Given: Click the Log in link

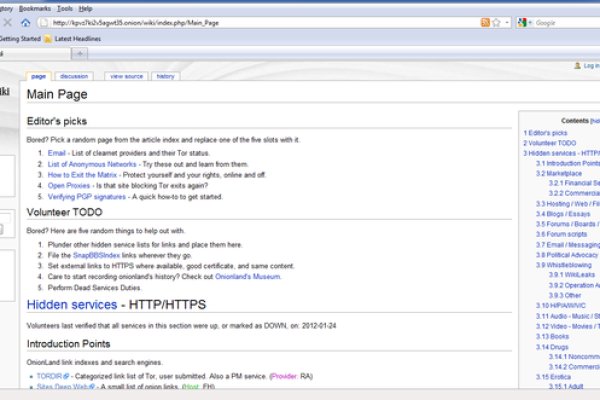Looking at the screenshot, I should click(x=592, y=66).
